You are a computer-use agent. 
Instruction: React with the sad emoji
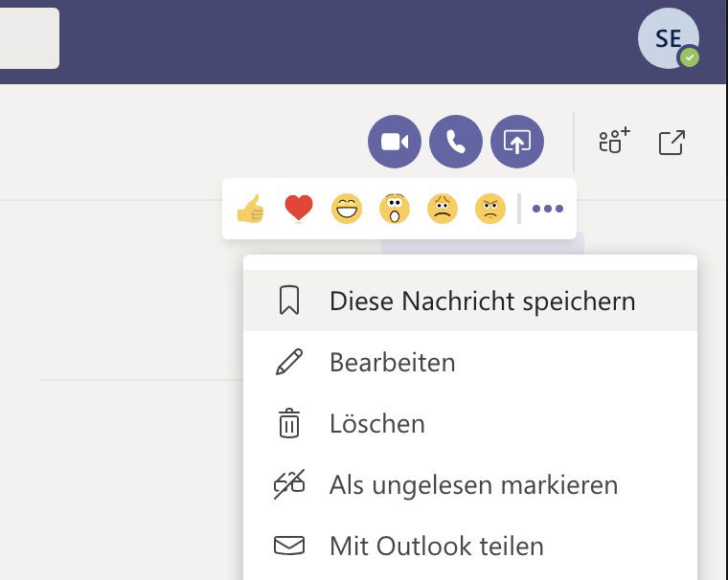coord(442,209)
